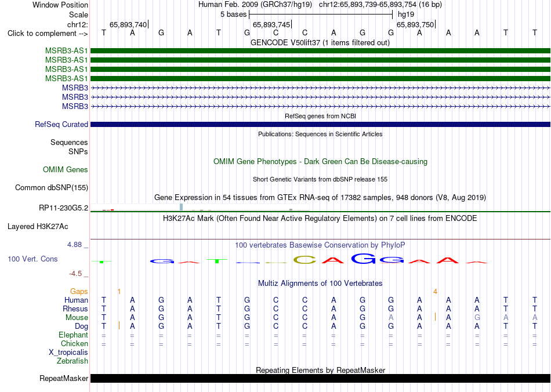Click the "Layered H3K27Ac" track label

pyautogui.click(x=38, y=227)
